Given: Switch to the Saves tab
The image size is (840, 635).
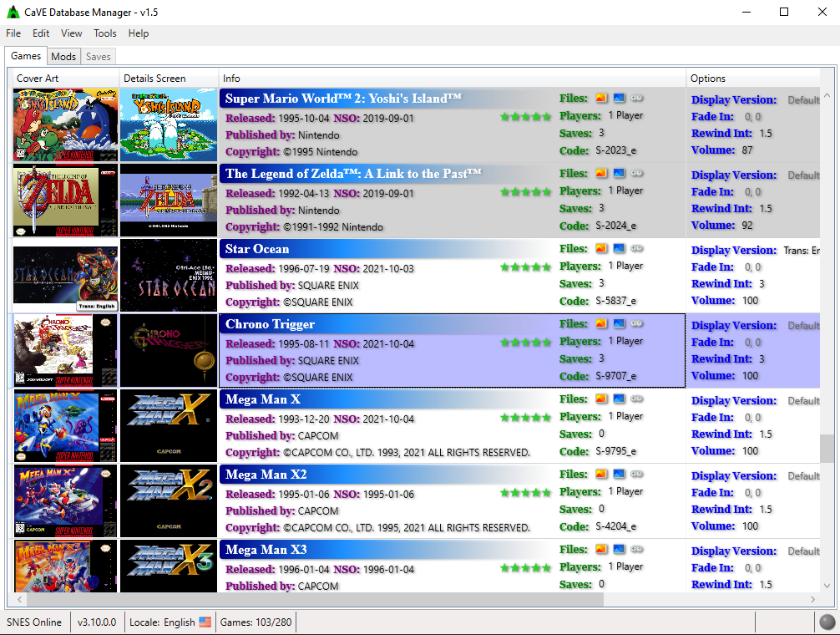Looking at the screenshot, I should click(98, 56).
